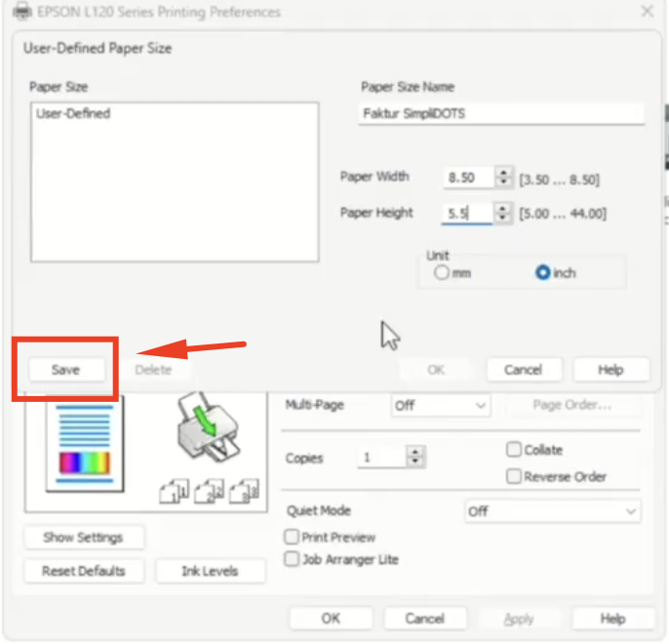The image size is (669, 644).
Task: Enable the Print Preview checkbox
Action: point(292,538)
